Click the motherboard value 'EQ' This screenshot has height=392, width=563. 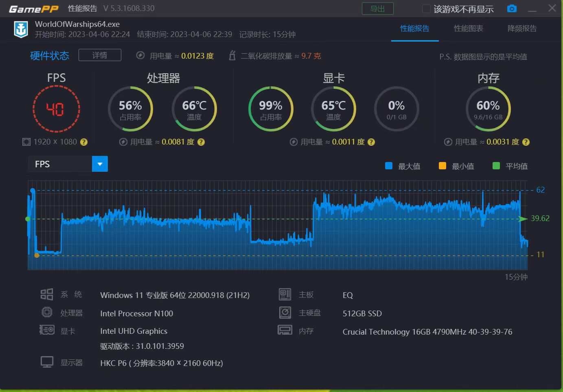(x=348, y=295)
